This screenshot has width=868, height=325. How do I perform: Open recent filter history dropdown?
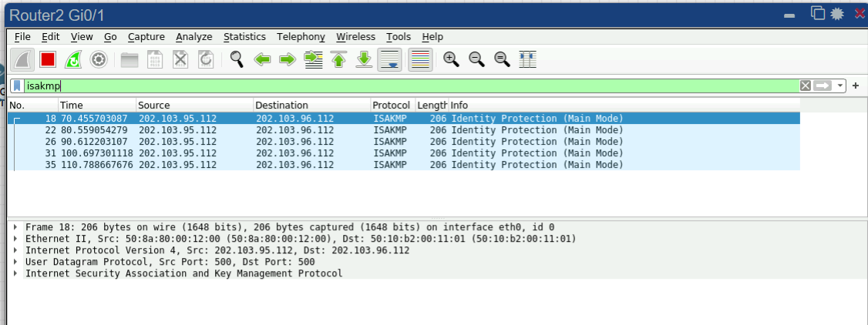[840, 85]
